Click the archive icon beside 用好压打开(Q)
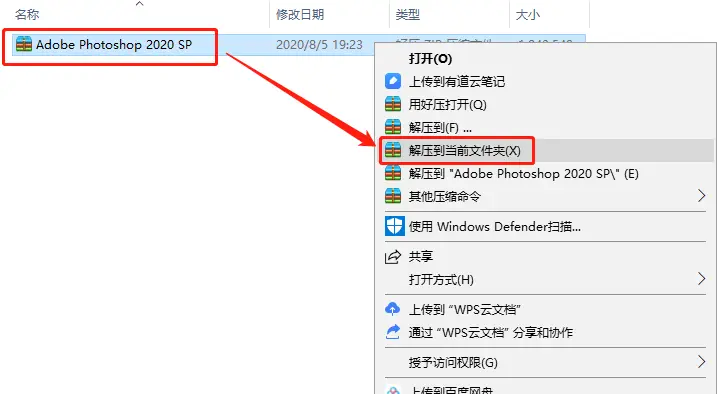717x394 pixels. click(393, 104)
